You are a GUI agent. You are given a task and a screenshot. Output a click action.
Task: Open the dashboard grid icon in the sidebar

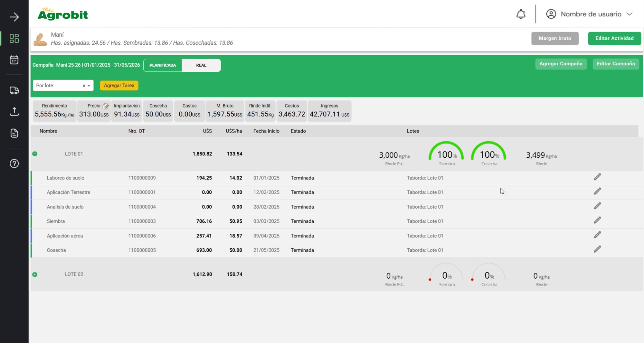[x=14, y=39]
